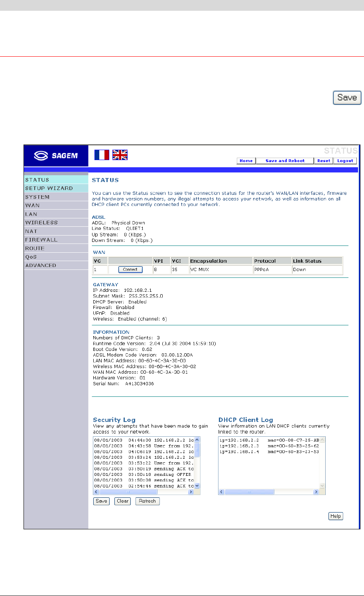Screen dimensions: 364x596
Task: Switch language with the UK flag icon
Action: point(120,155)
